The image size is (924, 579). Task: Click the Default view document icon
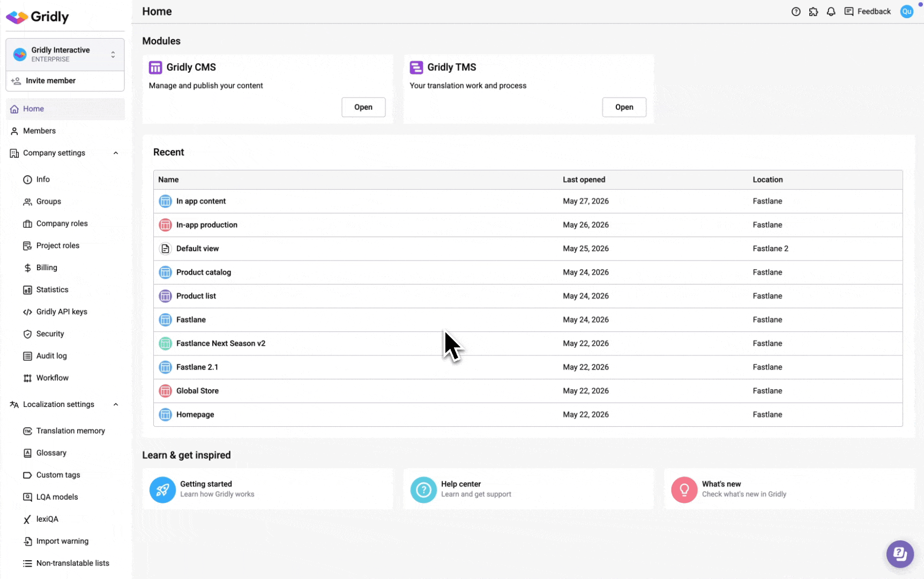pyautogui.click(x=165, y=249)
